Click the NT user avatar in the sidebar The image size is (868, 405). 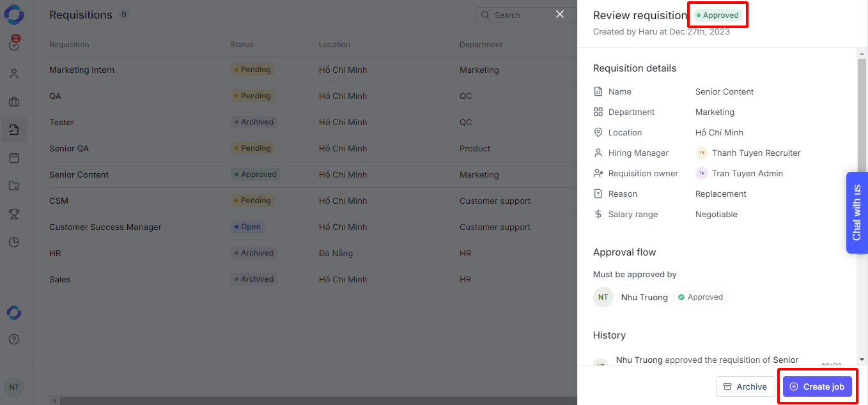(14, 386)
